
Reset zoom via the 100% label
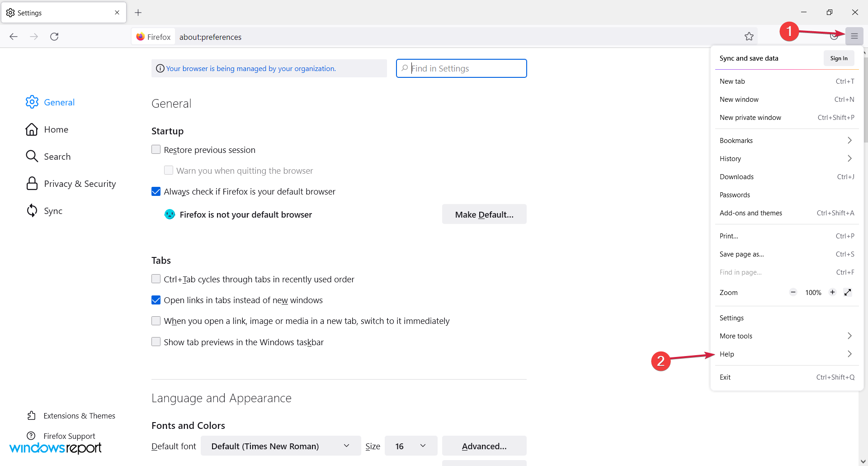813,293
